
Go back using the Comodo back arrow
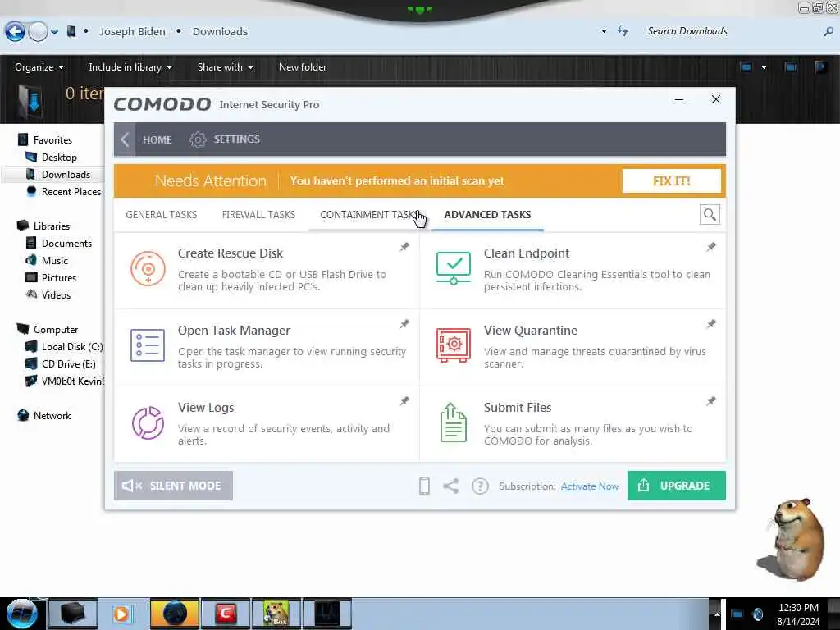coord(125,139)
